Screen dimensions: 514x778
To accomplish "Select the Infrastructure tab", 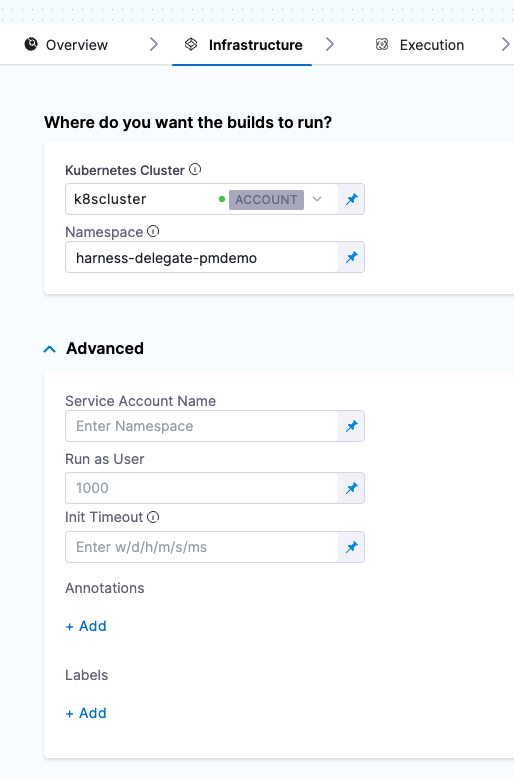I will click(x=243, y=45).
